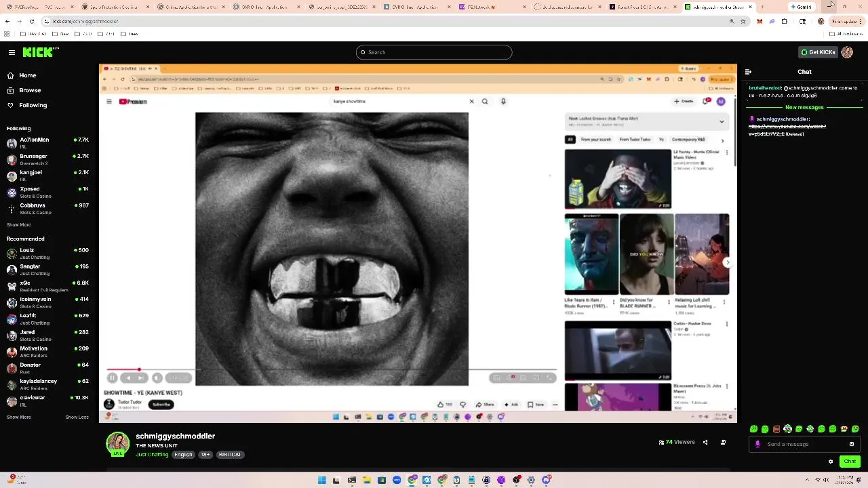Screen dimensions: 868x488
Task: Open the Kick sidebar hamburger menu
Action: click(x=12, y=52)
